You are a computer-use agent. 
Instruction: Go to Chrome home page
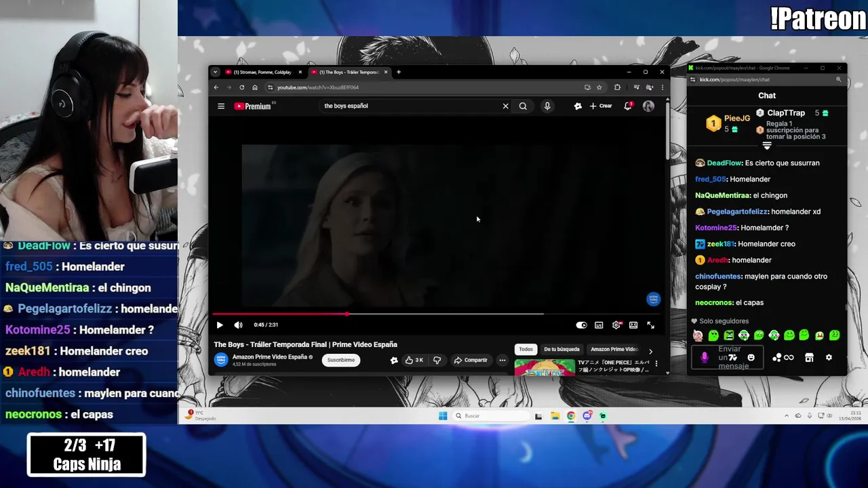coord(255,87)
